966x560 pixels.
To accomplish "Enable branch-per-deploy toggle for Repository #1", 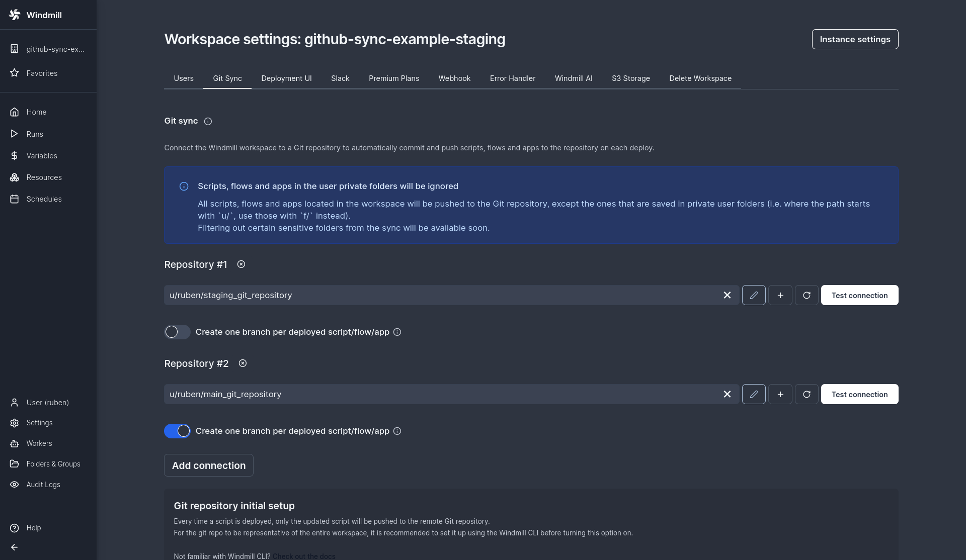I will [177, 332].
